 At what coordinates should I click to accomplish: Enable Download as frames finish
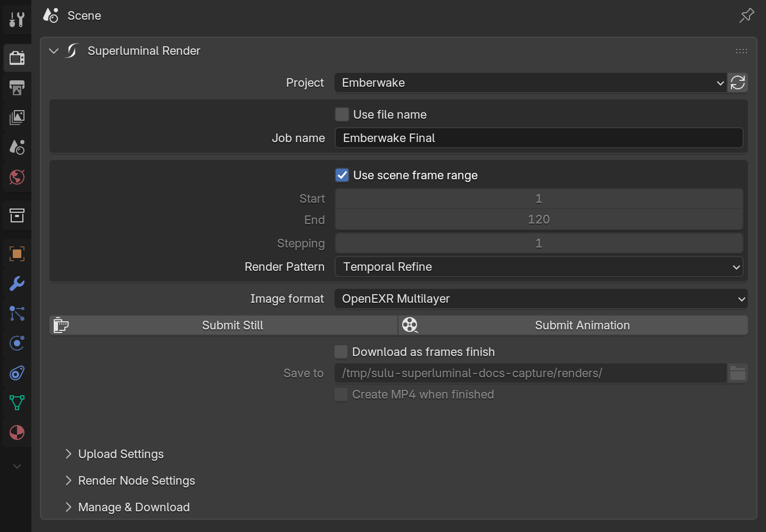click(x=341, y=352)
